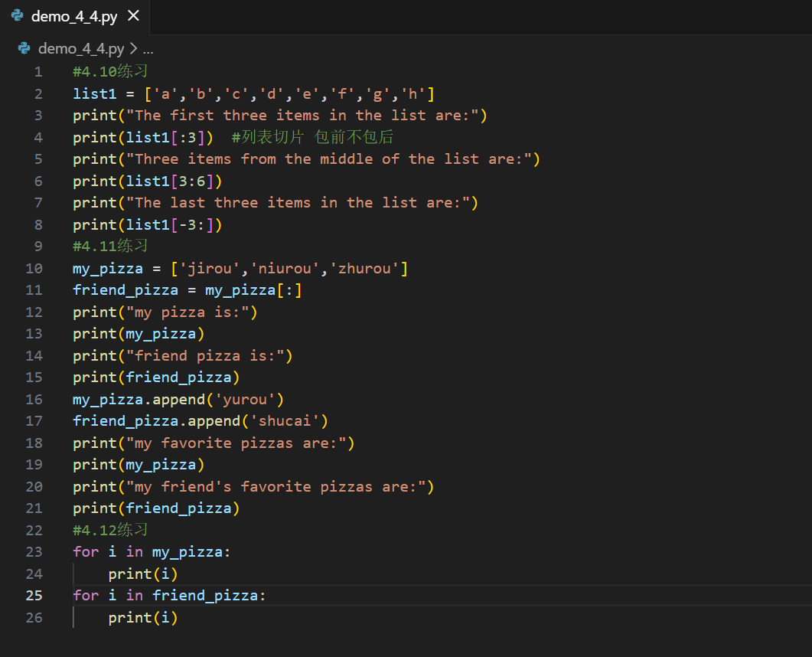Open the breadcrumb ellipsis symbol list
The width and height of the screenshot is (812, 657).
[148, 50]
